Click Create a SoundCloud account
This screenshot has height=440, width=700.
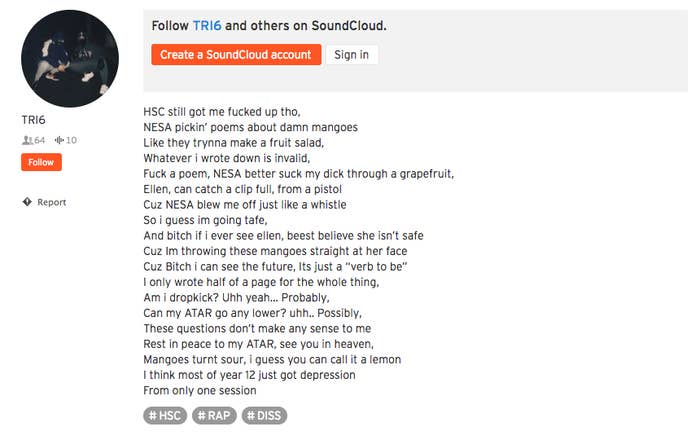(236, 54)
